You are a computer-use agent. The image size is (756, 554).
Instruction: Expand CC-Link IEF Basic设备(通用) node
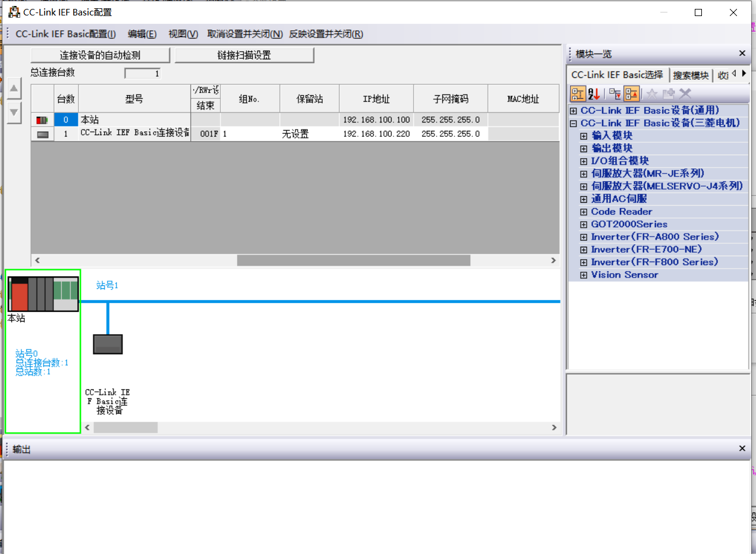point(574,111)
